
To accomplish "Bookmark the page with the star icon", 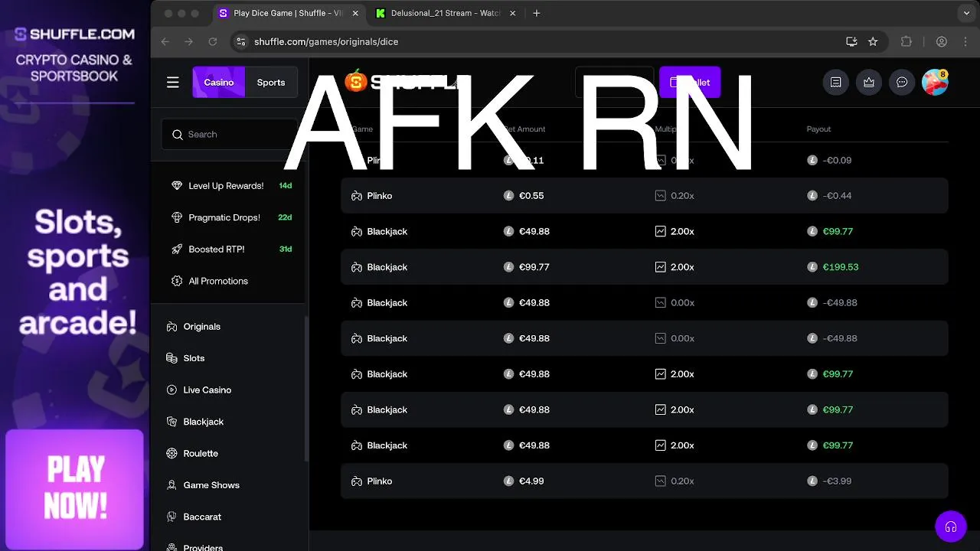I will (873, 41).
